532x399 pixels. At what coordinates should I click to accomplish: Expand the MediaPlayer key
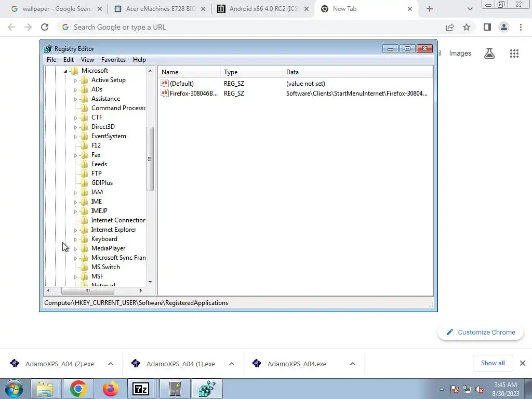pyautogui.click(x=75, y=249)
